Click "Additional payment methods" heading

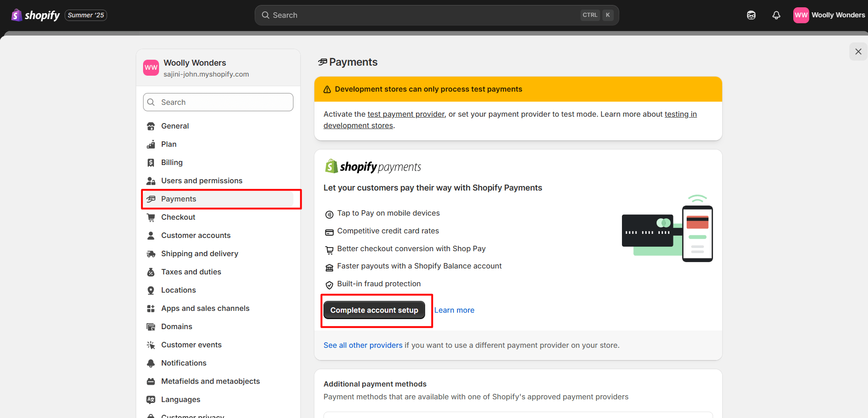[x=375, y=384]
